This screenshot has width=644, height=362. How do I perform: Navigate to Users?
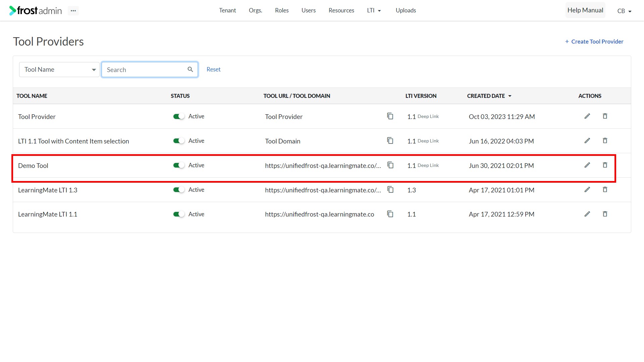[x=309, y=10]
